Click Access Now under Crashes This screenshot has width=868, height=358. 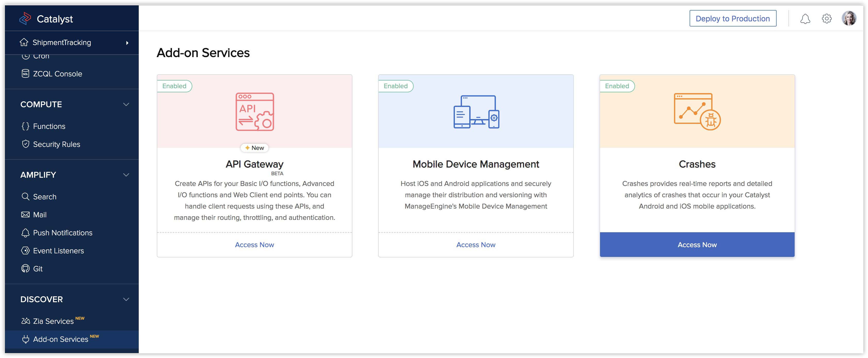coord(697,245)
